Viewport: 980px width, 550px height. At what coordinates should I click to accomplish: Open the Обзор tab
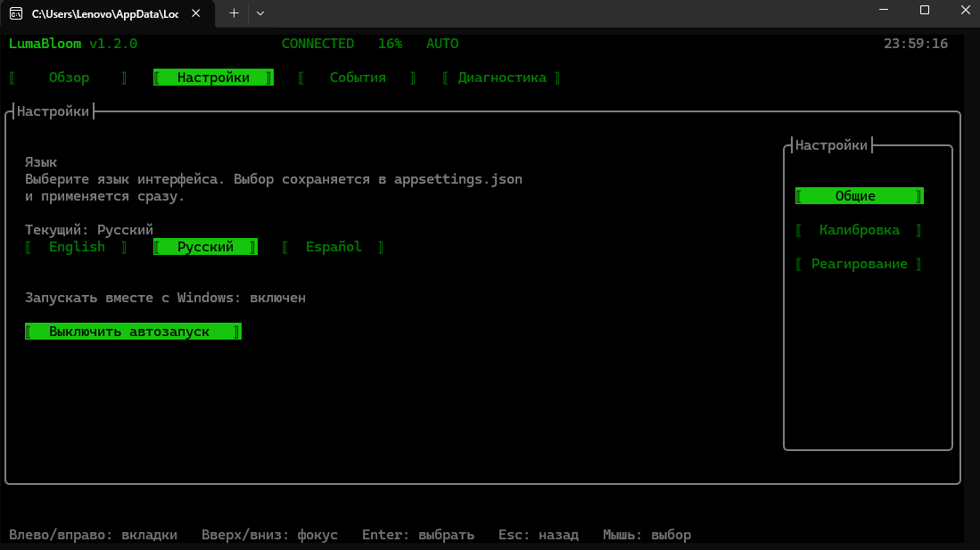click(69, 78)
